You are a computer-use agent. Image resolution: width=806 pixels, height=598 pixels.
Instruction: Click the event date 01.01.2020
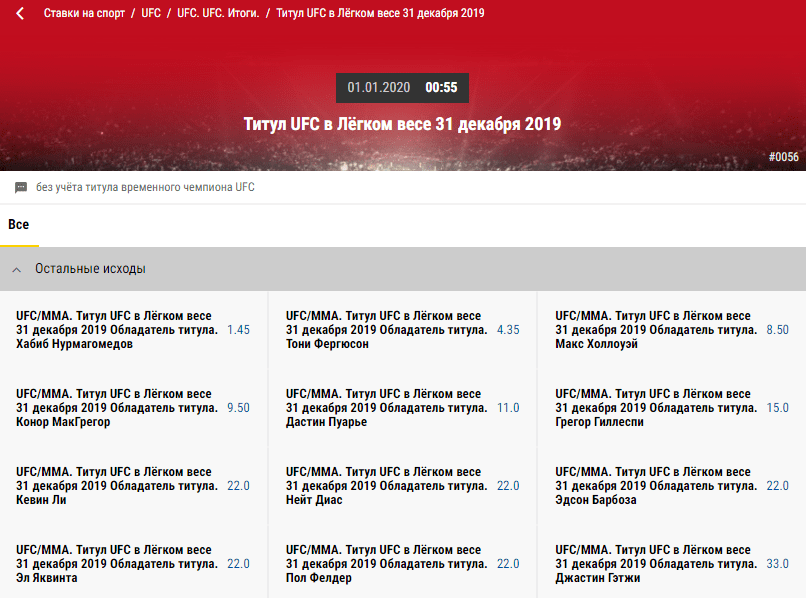[x=379, y=87]
